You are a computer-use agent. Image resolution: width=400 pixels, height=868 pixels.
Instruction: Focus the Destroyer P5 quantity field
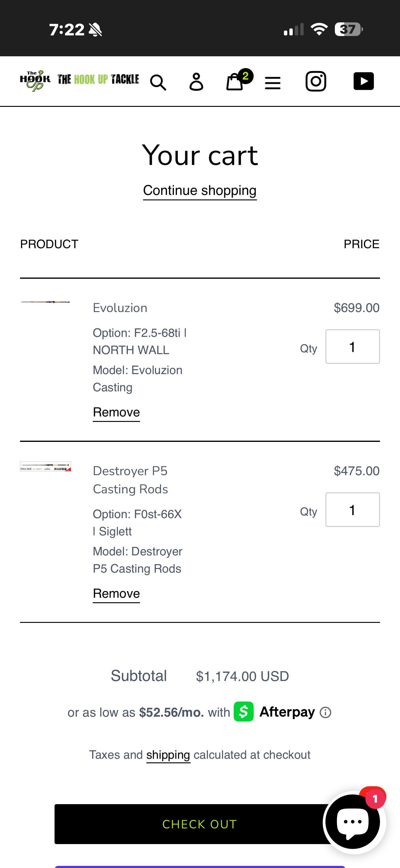coord(352,510)
